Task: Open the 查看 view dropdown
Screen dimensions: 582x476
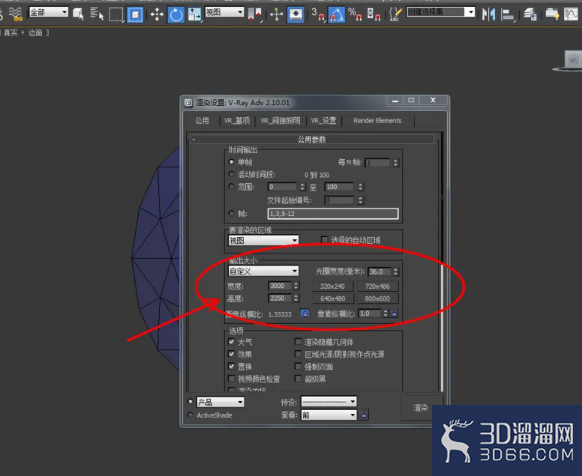Action: pyautogui.click(x=328, y=415)
